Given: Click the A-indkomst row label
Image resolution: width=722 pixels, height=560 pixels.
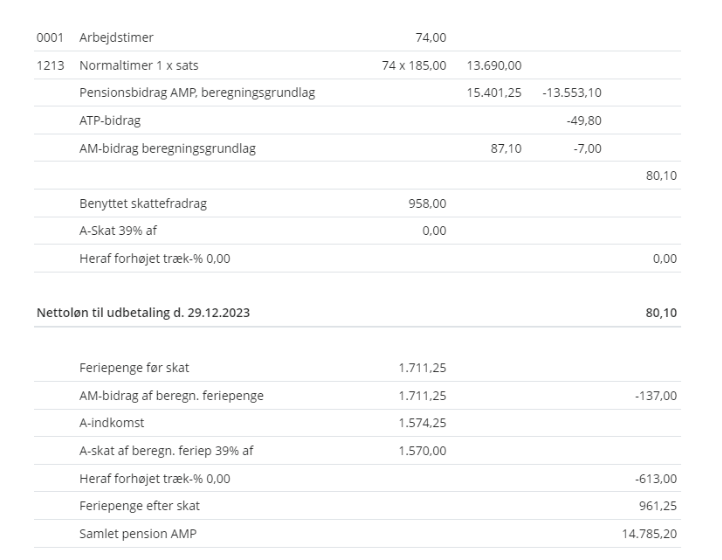Looking at the screenshot, I should coord(112,423).
